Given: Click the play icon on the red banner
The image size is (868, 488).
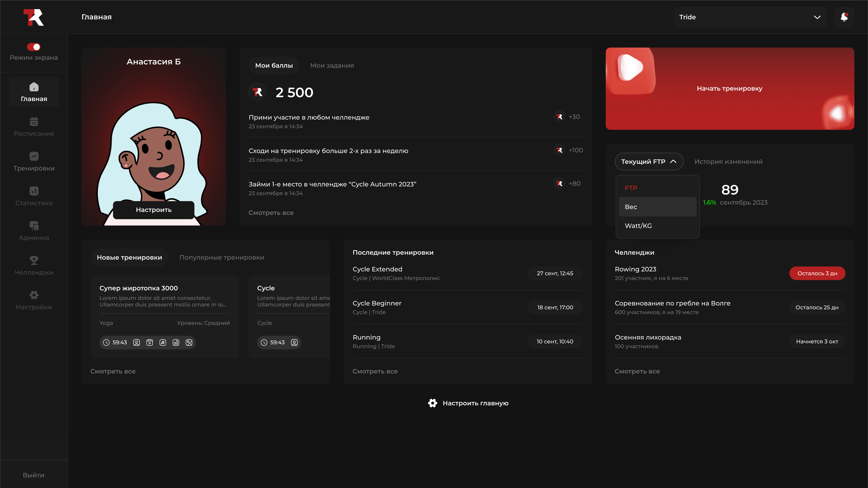Looking at the screenshot, I should coord(631,67).
